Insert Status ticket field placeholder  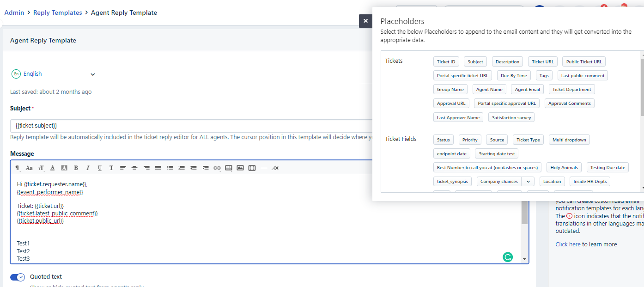tap(444, 140)
